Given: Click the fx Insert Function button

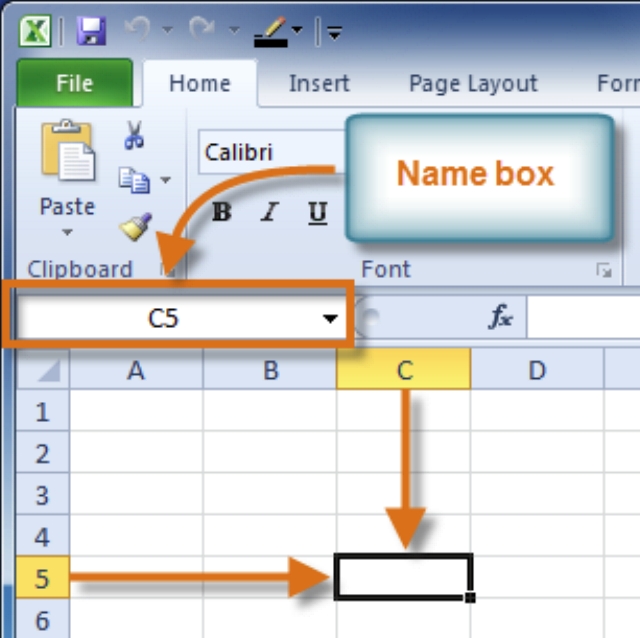Looking at the screenshot, I should 500,316.
